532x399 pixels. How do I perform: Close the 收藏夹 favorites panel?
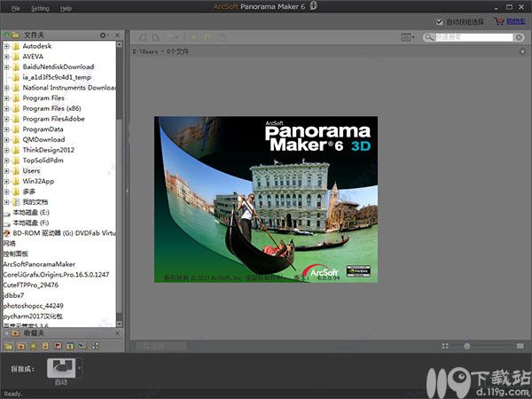coord(117,333)
